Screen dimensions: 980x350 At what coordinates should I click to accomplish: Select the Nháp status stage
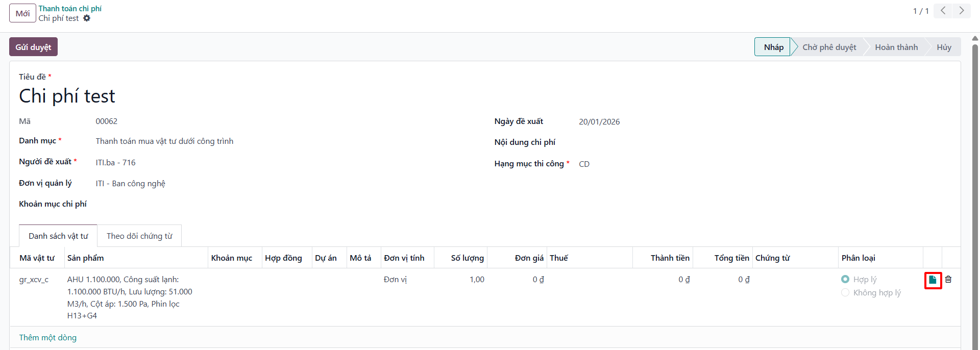773,47
